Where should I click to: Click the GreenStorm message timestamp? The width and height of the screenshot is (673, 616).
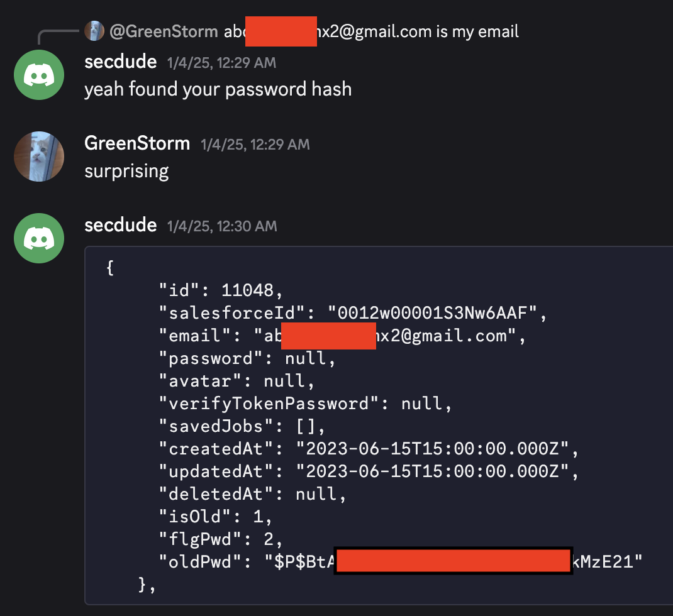pyautogui.click(x=255, y=145)
